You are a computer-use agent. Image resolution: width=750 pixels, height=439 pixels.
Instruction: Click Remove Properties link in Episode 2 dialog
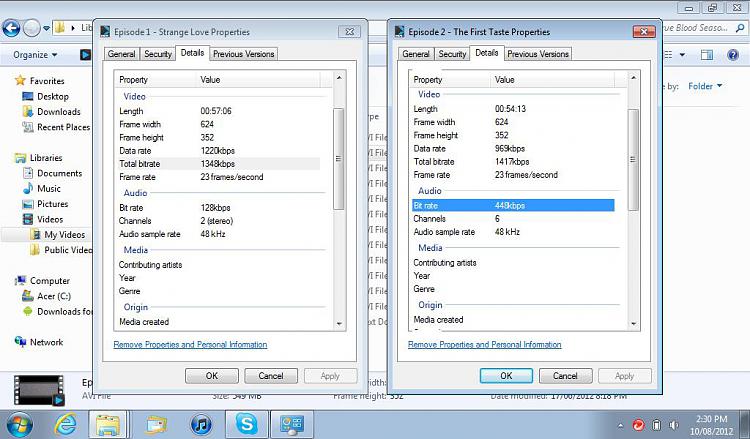(485, 344)
